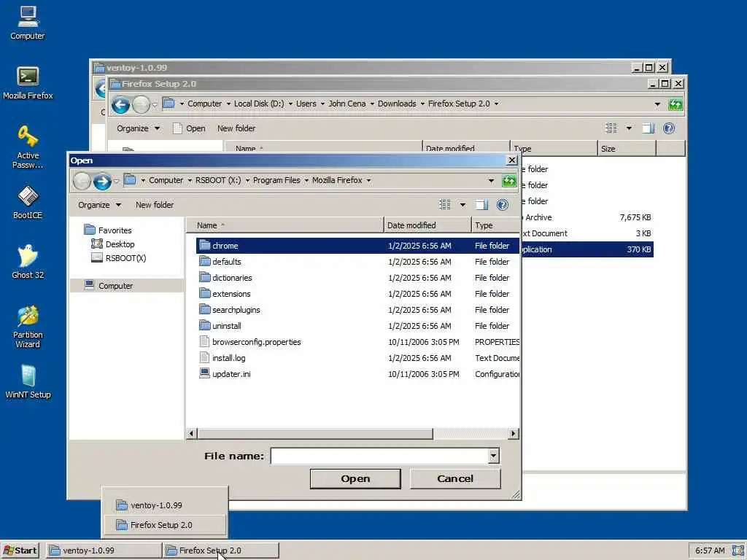The width and height of the screenshot is (747, 560).
Task: Change view in Firefox Setup 2.0 window
Action: (611, 128)
